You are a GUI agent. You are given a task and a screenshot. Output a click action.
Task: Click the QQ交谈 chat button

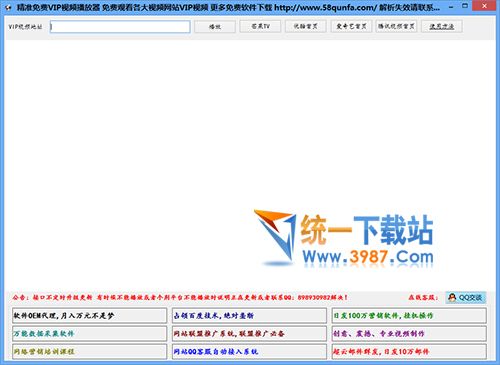[x=466, y=297]
